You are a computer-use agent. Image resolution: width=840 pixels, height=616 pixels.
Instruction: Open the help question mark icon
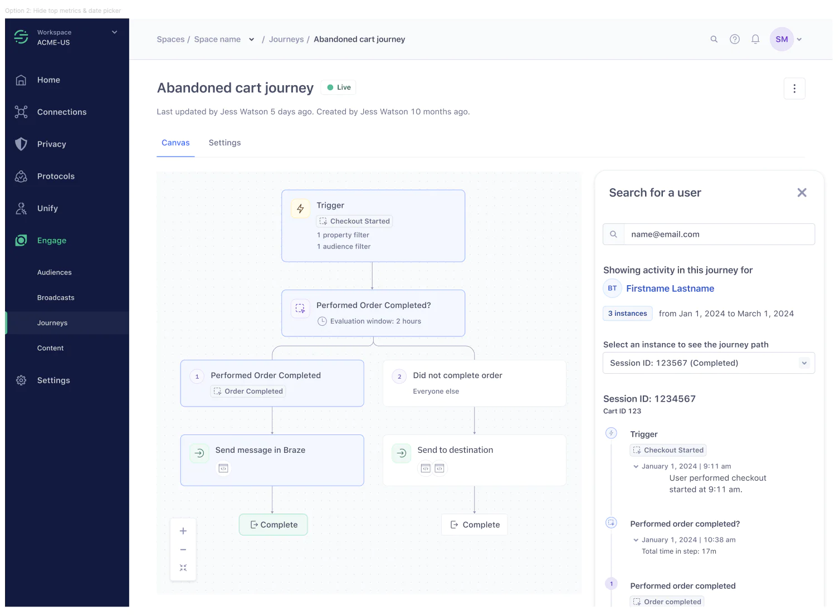(735, 40)
